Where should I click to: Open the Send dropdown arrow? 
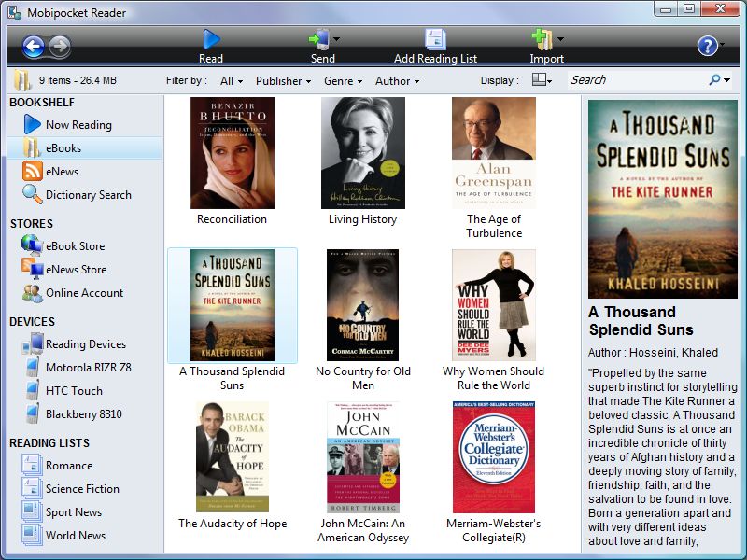click(336, 39)
